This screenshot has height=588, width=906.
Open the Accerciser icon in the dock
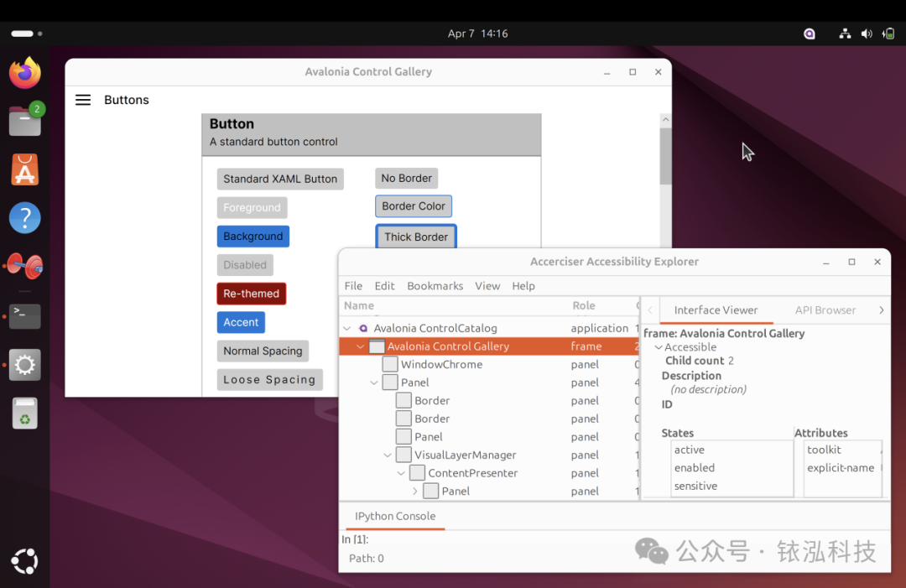pos(25,266)
